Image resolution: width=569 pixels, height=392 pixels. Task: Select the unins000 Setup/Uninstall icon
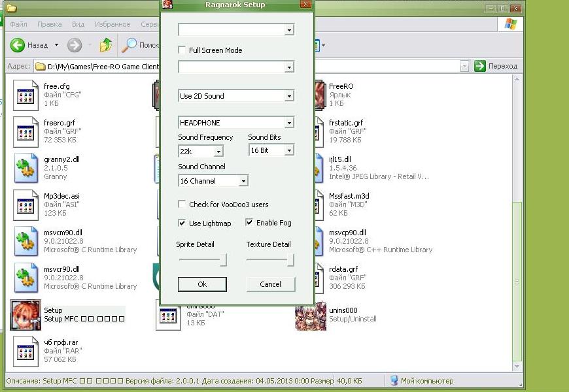tap(311, 316)
